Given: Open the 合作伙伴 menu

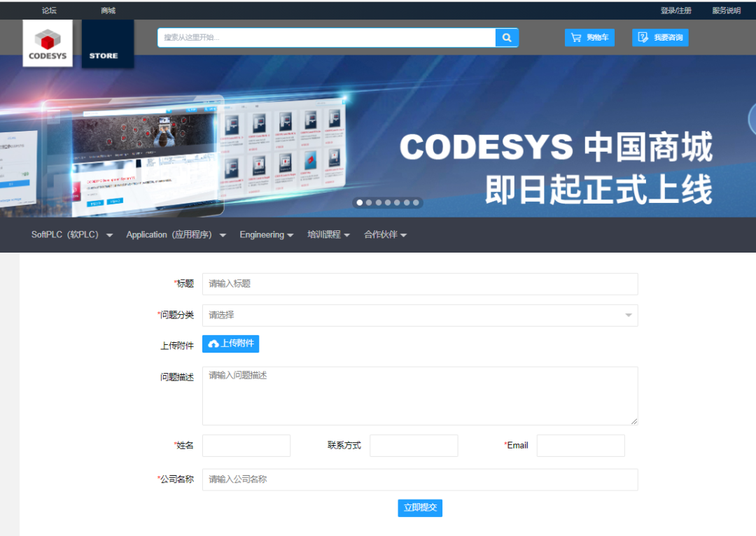Looking at the screenshot, I should click(x=385, y=235).
